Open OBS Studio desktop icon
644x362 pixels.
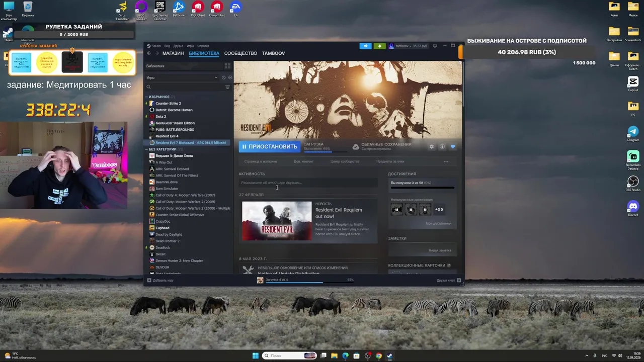coord(633,184)
